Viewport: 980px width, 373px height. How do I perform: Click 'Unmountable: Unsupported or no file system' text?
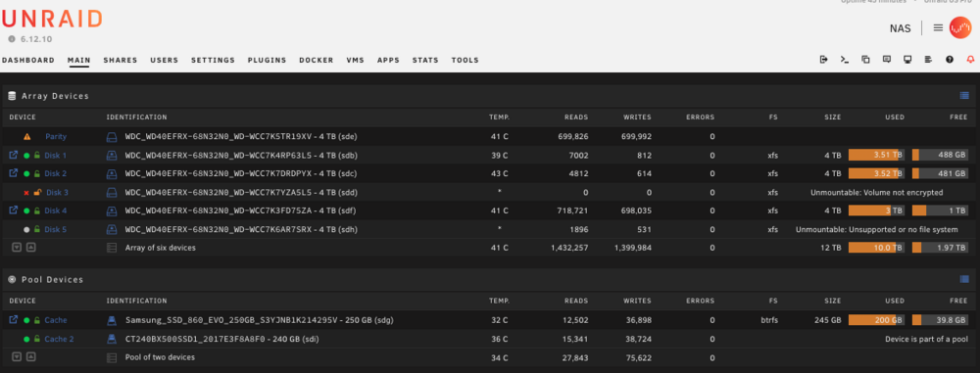876,229
